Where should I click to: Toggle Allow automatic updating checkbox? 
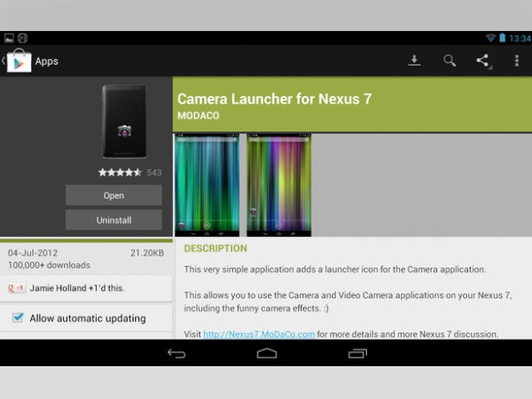click(x=18, y=318)
